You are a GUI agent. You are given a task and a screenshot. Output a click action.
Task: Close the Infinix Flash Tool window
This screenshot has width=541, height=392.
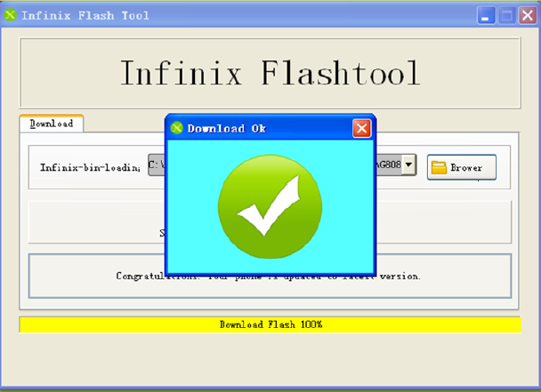coord(527,15)
